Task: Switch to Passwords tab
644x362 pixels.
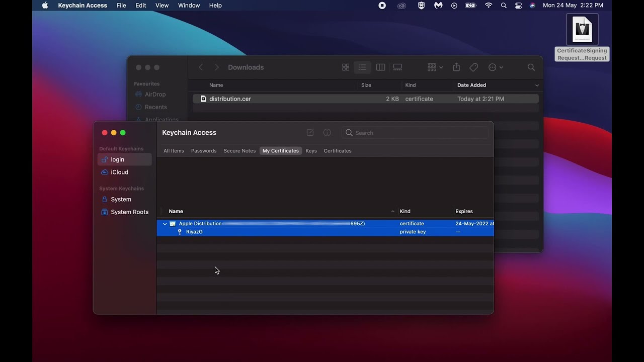Action: pos(204,151)
